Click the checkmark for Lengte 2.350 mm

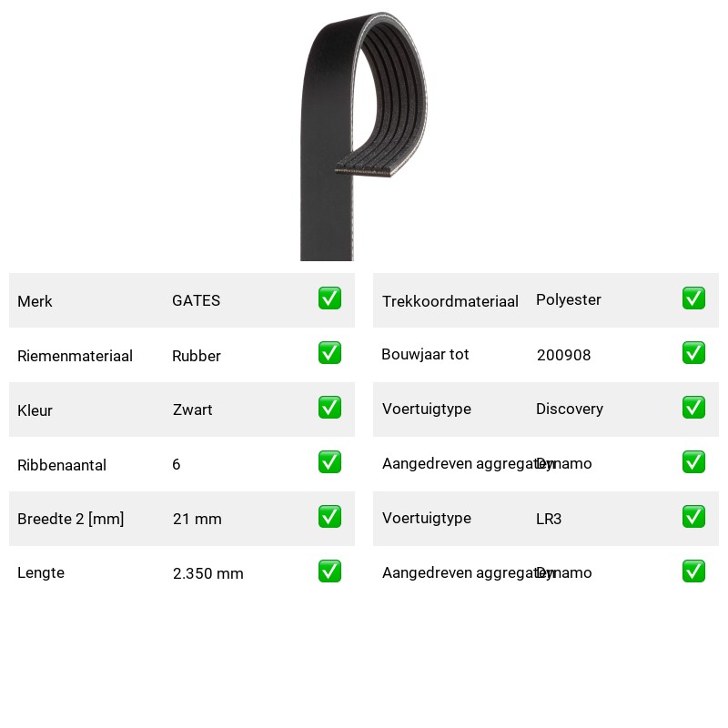click(329, 571)
